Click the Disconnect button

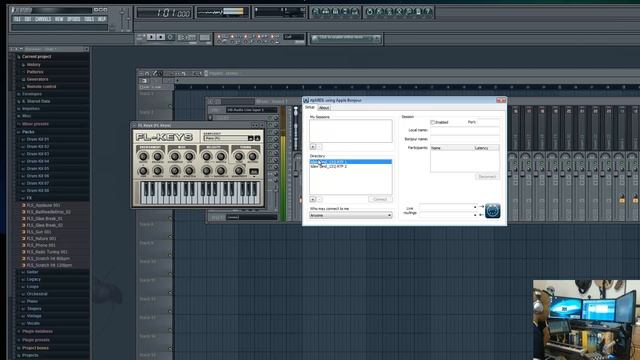(x=487, y=177)
